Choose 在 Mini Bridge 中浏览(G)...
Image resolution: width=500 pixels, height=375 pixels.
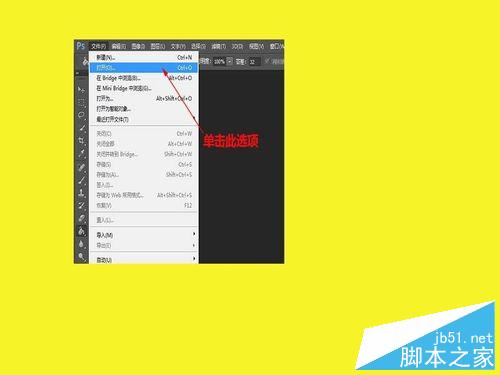pos(144,88)
